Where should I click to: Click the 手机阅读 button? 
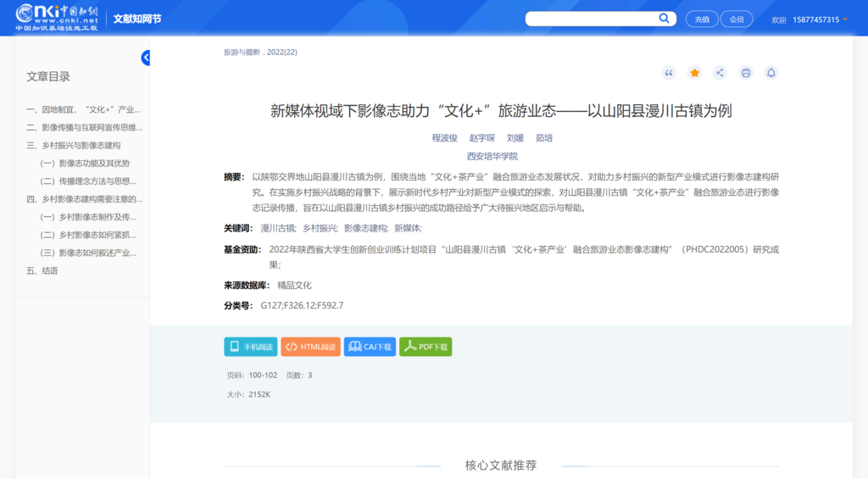pos(251,347)
